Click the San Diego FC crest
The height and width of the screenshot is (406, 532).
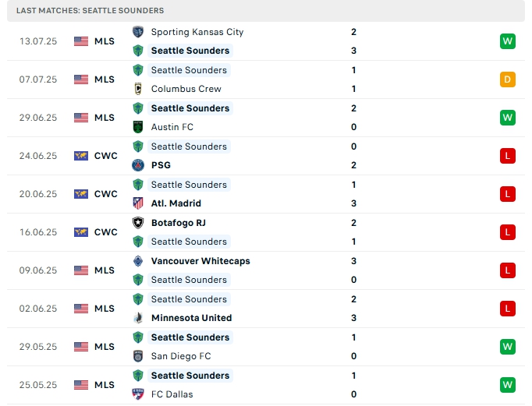tap(138, 356)
